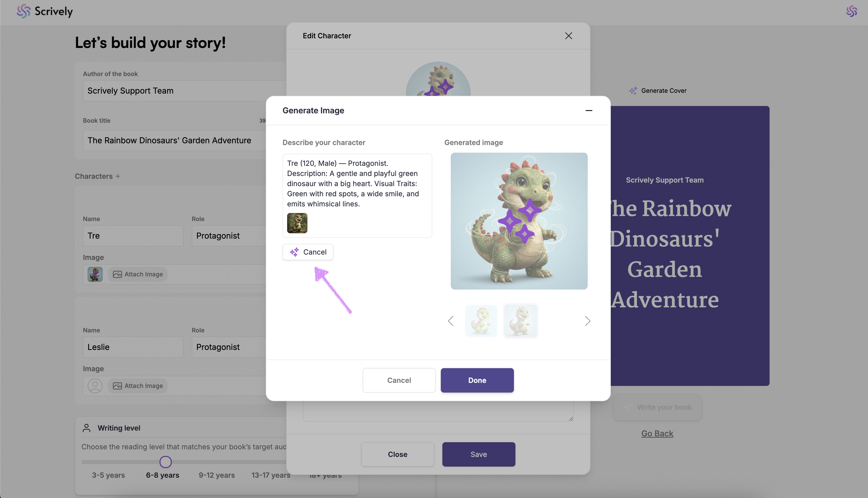
Task: Click the writing level slider handle
Action: [x=166, y=462]
